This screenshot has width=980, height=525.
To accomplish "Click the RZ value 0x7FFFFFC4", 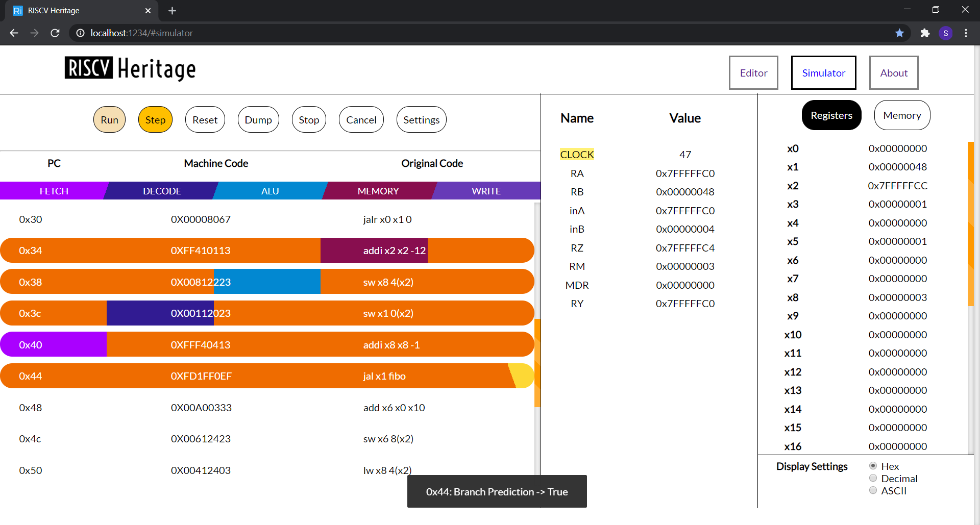I will coord(685,248).
